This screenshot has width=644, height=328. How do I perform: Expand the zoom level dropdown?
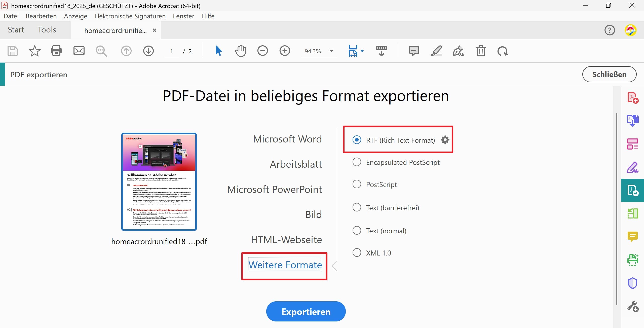pyautogui.click(x=331, y=51)
